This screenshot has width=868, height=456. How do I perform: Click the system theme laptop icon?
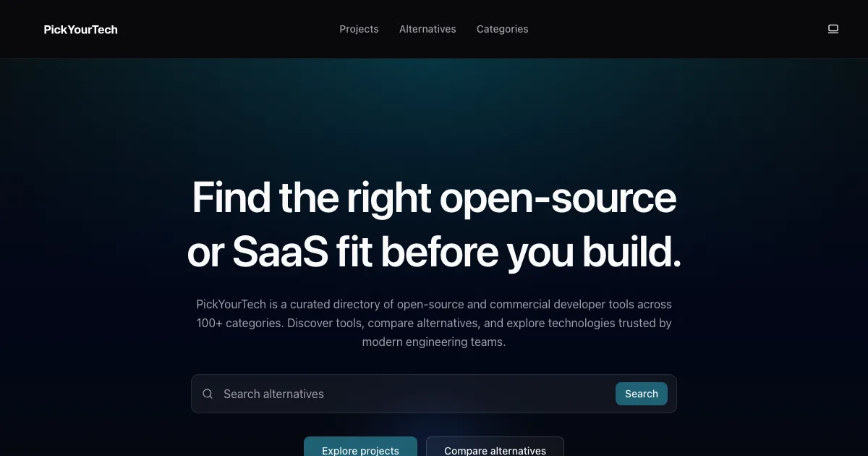[x=833, y=29]
